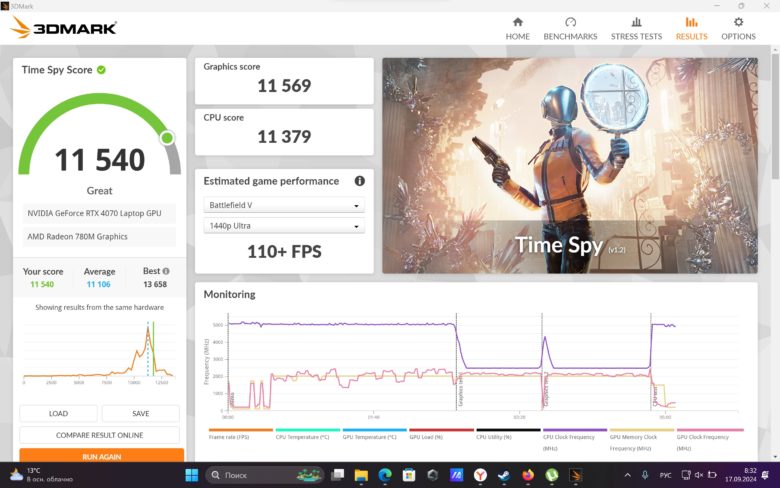Select the RESULTS tab
This screenshot has width=780, height=488.
pyautogui.click(x=691, y=28)
